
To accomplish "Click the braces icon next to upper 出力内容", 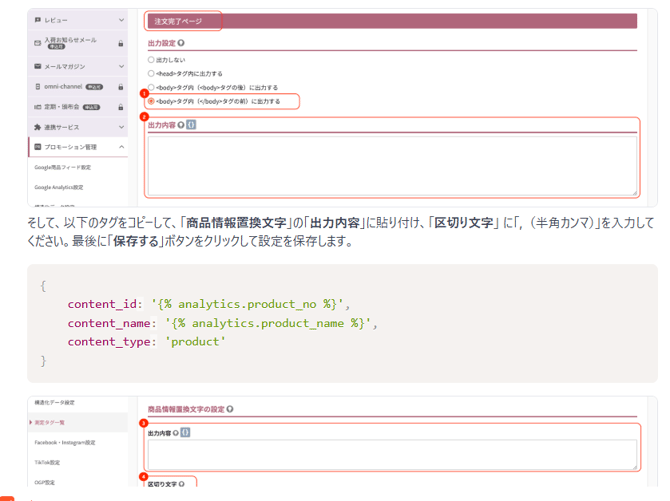I will tap(191, 126).
